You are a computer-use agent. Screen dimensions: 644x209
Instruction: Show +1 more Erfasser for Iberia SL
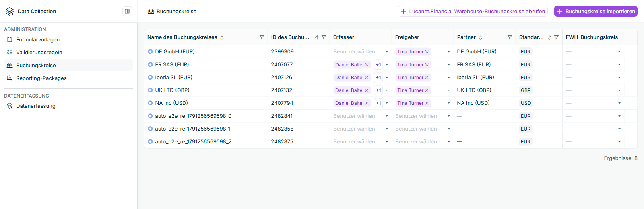point(378,78)
